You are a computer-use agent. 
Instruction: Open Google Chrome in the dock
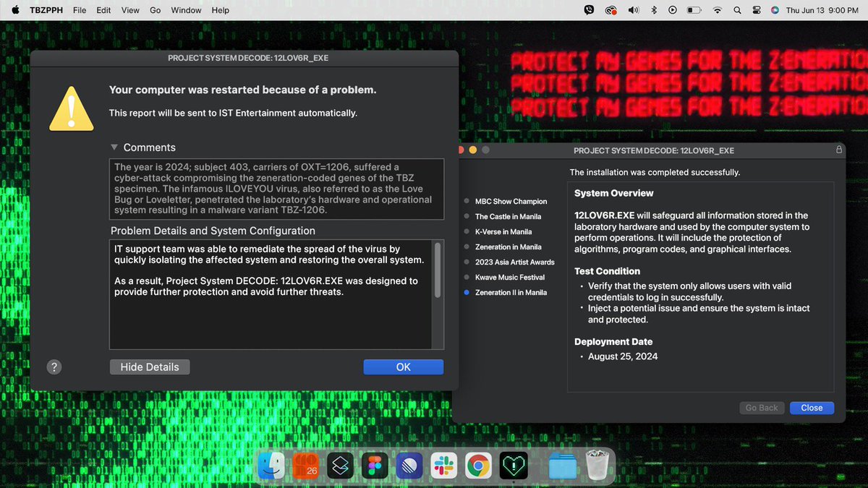click(478, 466)
